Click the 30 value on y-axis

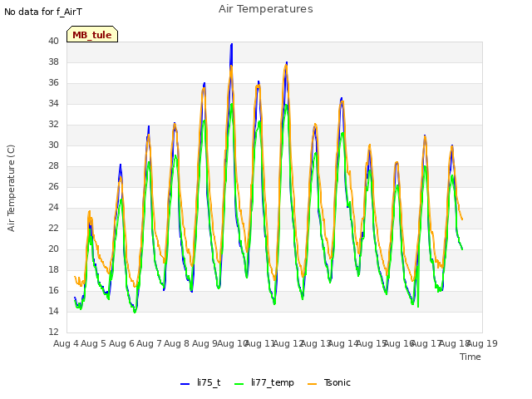53,145
